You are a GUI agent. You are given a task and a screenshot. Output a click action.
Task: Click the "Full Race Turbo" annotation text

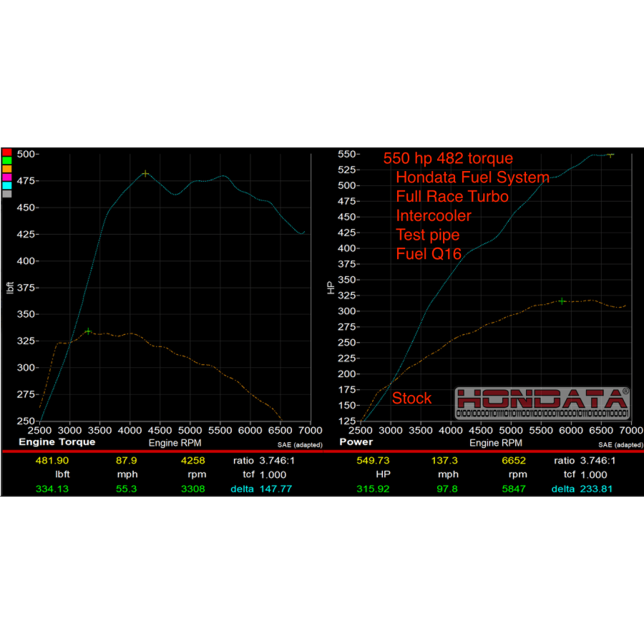[452, 197]
